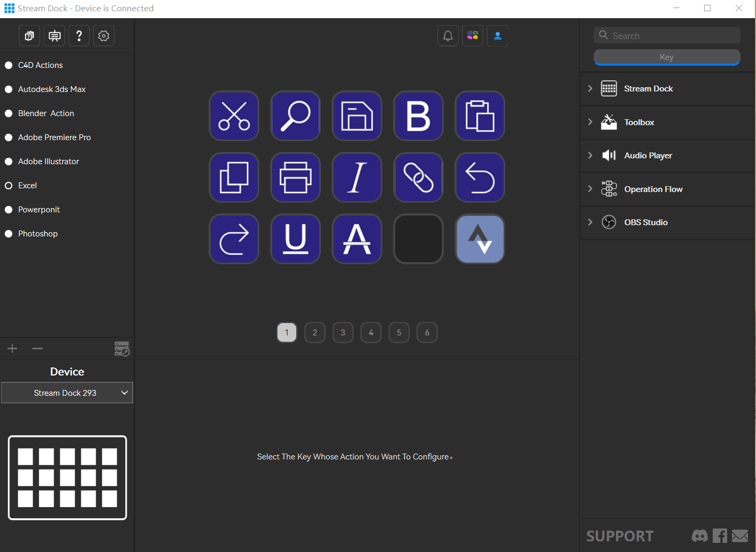Open the Discord support icon
The height and width of the screenshot is (552, 756).
click(x=700, y=535)
